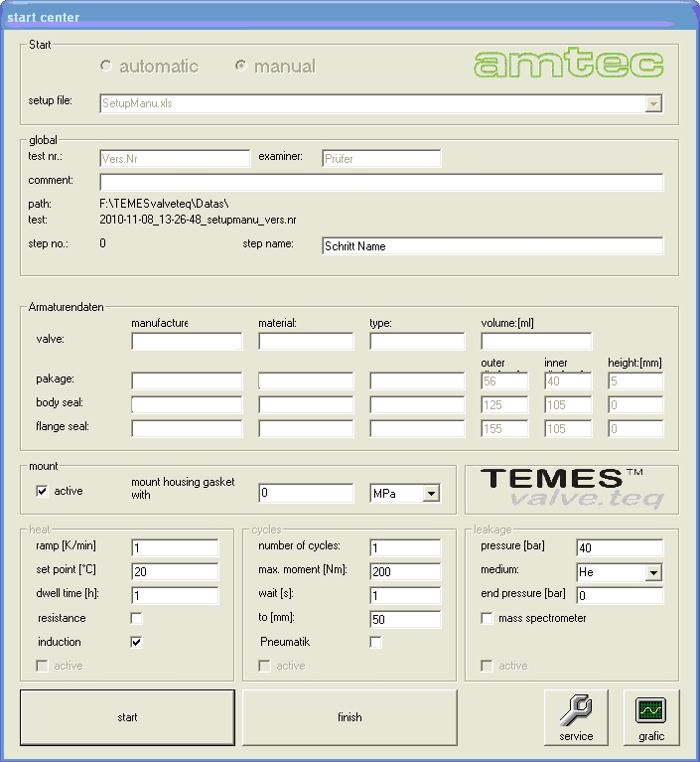The image size is (700, 762).
Task: Click the leakage pressure [bar] field
Action: coord(620,547)
